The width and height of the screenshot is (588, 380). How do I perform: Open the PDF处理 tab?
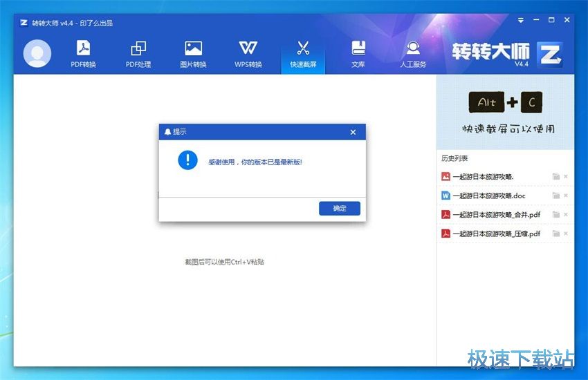138,53
